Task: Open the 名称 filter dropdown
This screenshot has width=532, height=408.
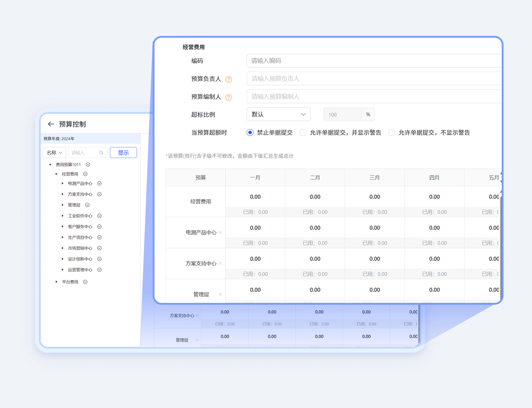Action: pos(54,153)
